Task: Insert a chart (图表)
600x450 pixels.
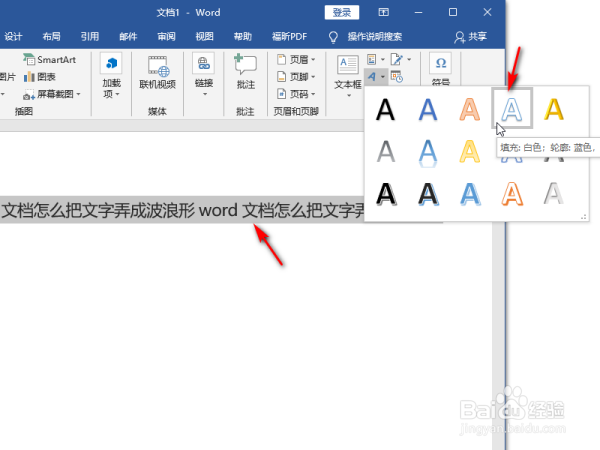Action: (40, 77)
